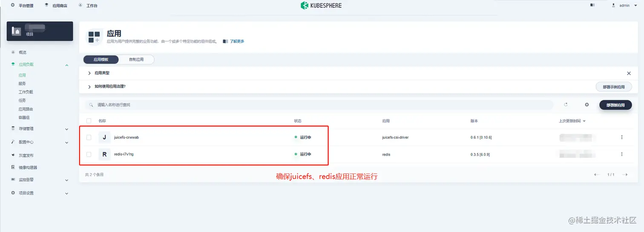The image size is (644, 232).
Task: Open more actions for juicefs-crwwab row
Action: point(621,137)
